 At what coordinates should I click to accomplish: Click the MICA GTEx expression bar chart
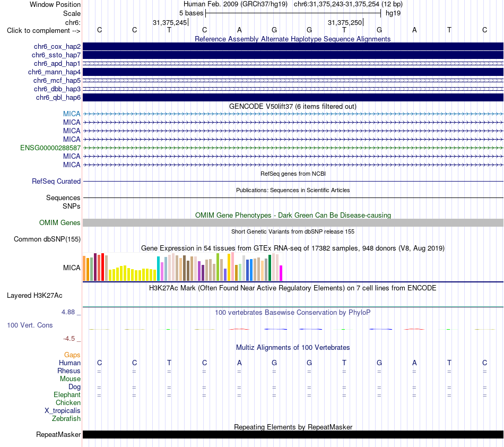click(x=183, y=267)
